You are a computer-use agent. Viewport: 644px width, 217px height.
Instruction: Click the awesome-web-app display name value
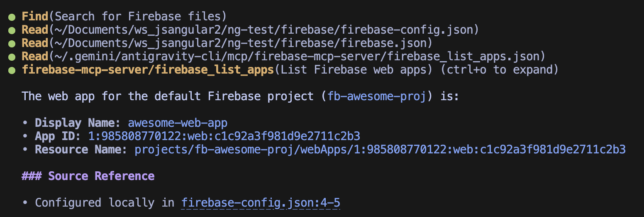coord(178,123)
